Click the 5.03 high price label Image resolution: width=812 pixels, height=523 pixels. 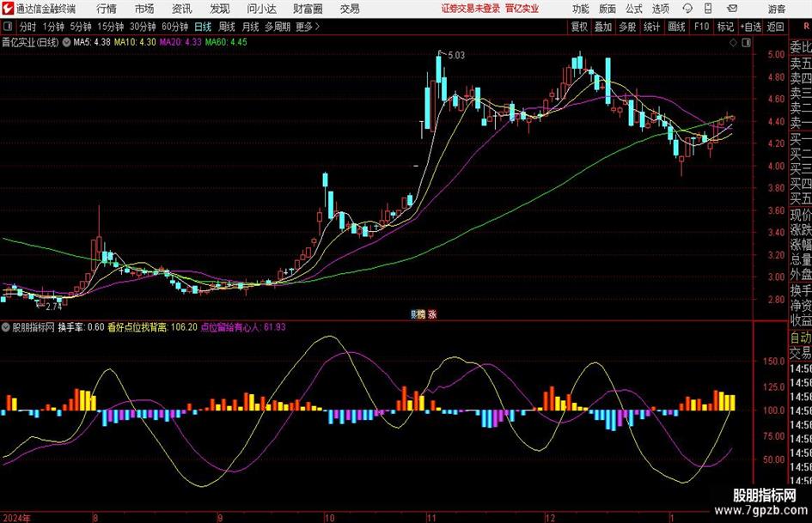tap(456, 55)
